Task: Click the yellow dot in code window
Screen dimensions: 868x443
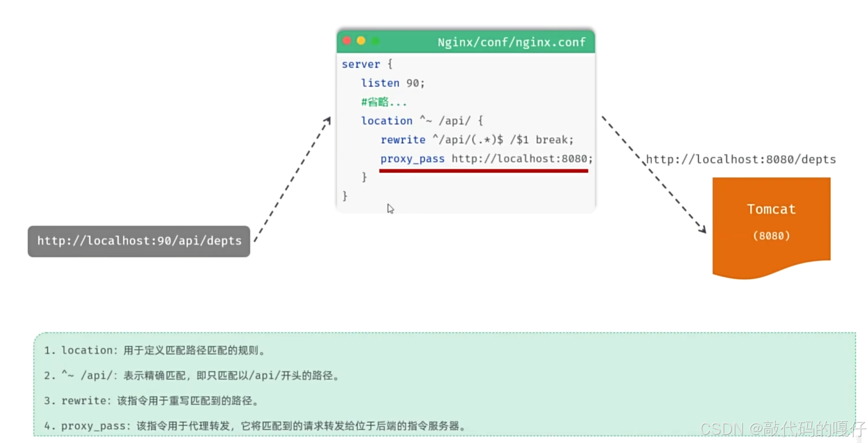Action: 361,41
